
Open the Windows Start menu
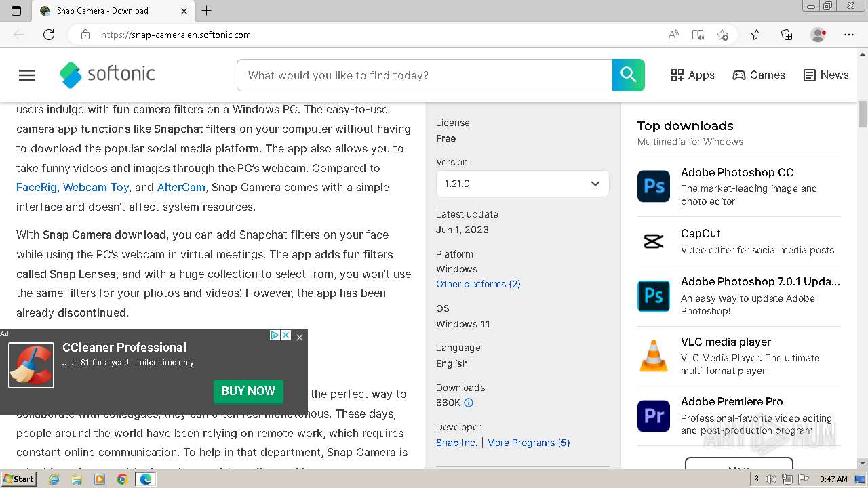(18, 479)
